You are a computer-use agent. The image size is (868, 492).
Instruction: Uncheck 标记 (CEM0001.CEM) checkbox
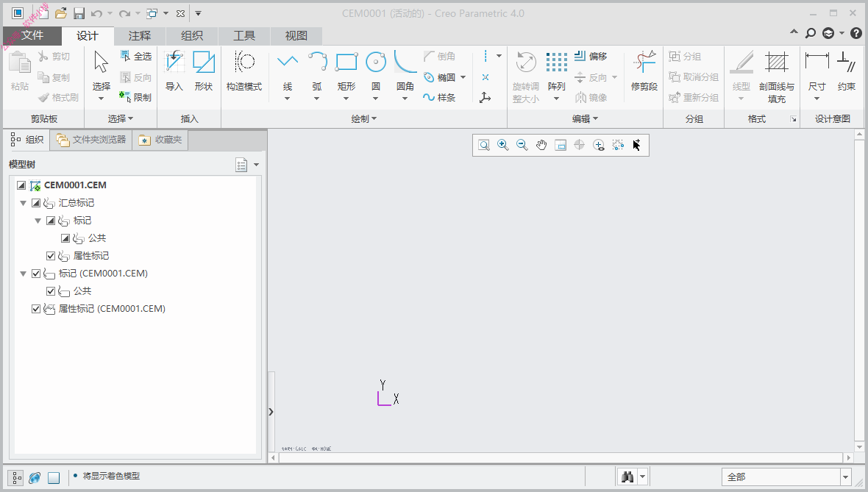[x=36, y=274]
